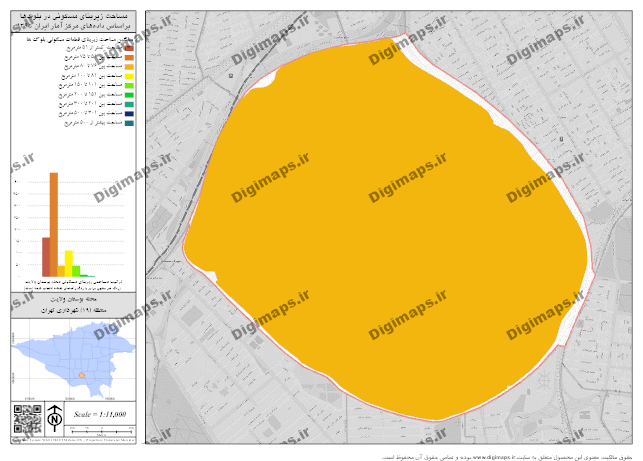Click the short amber bar in the chart
This screenshot has height=461, width=643.
61,271
